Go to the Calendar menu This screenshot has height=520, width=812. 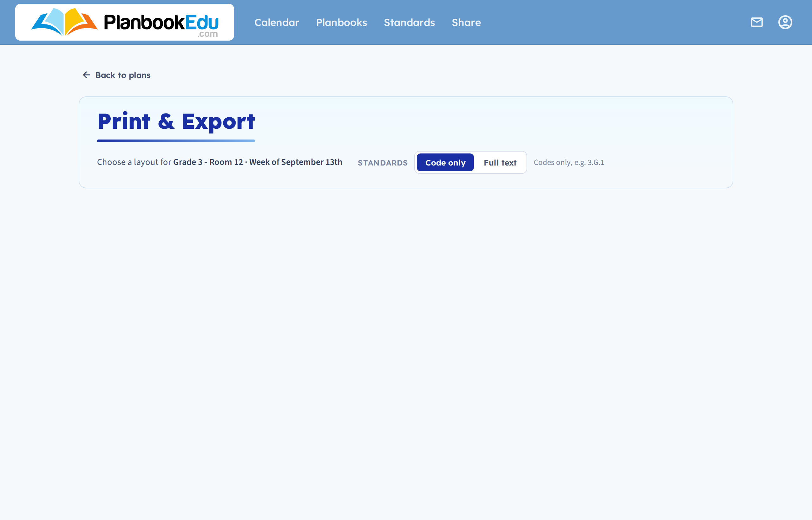pyautogui.click(x=277, y=22)
